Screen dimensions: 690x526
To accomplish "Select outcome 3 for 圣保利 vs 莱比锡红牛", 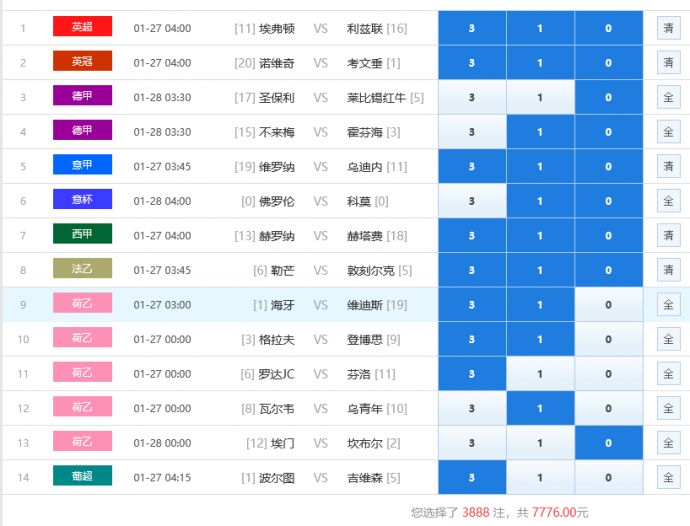I will click(x=472, y=97).
